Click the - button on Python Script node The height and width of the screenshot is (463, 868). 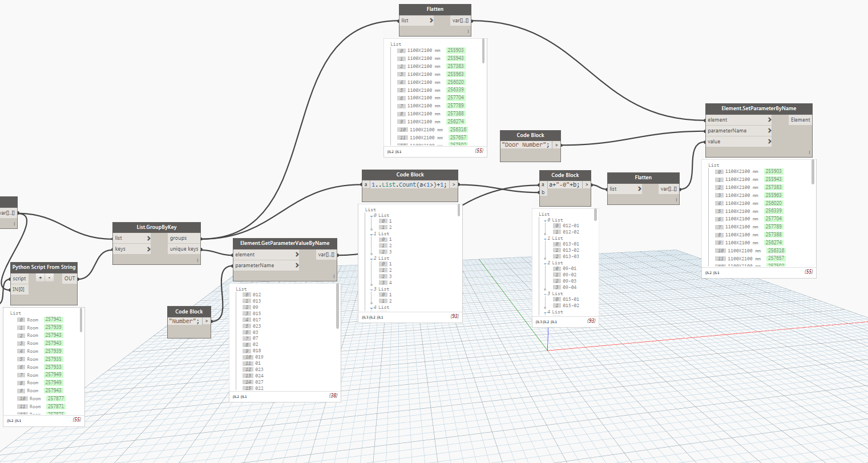[x=50, y=278]
